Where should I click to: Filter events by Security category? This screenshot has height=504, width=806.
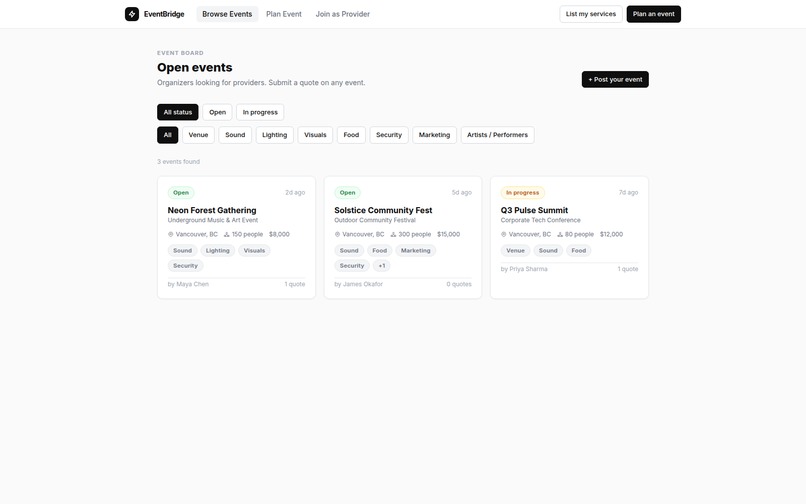point(389,135)
